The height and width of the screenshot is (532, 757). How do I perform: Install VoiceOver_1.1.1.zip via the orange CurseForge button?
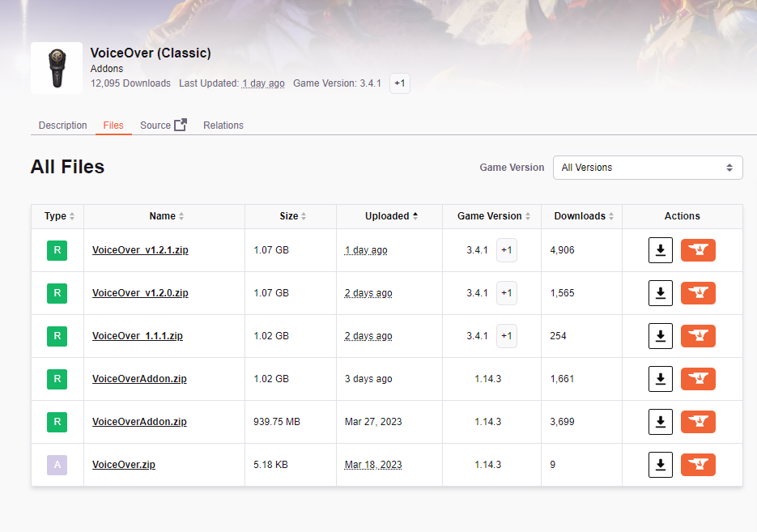click(698, 336)
